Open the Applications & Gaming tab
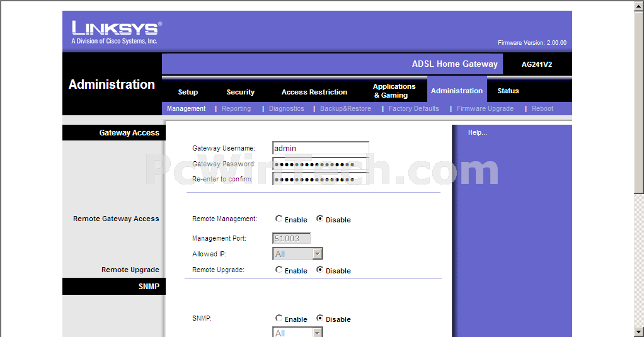Image resolution: width=644 pixels, height=337 pixels. coord(394,91)
